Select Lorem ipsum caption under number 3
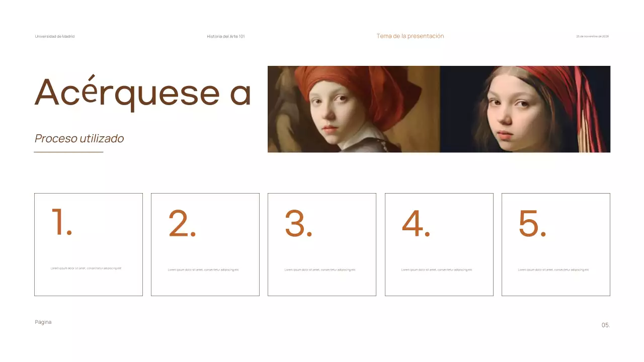 click(x=320, y=270)
